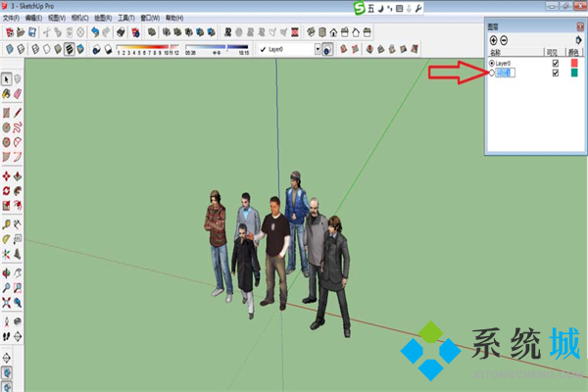This screenshot has height=392, width=588.
Task: Choose the Paint Bucket tool
Action: point(7,94)
